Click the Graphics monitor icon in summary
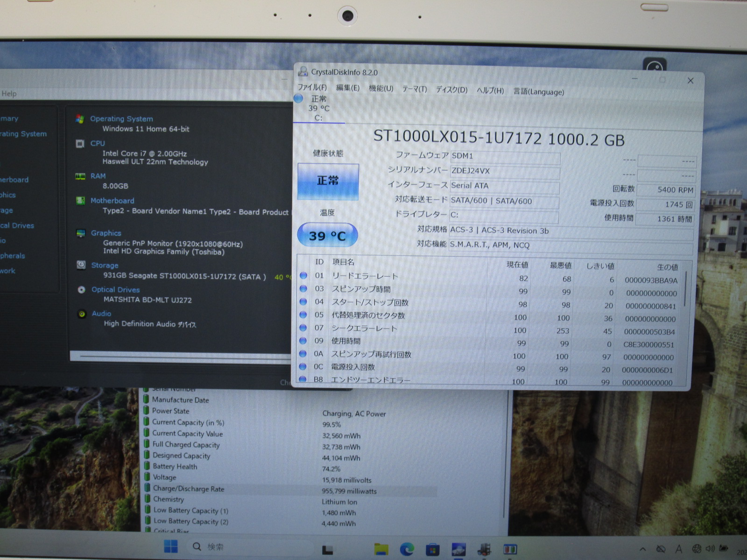 pyautogui.click(x=81, y=233)
